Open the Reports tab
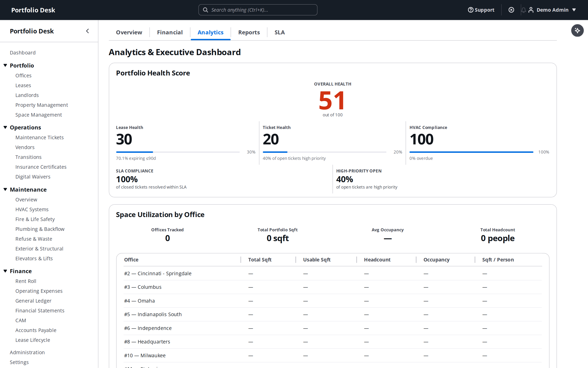The height and width of the screenshot is (368, 588). pos(249,32)
